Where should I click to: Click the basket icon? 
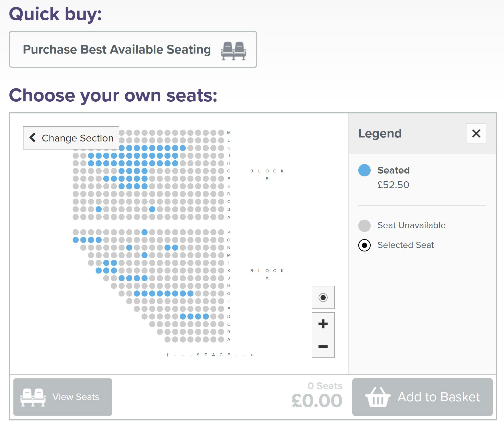click(378, 397)
